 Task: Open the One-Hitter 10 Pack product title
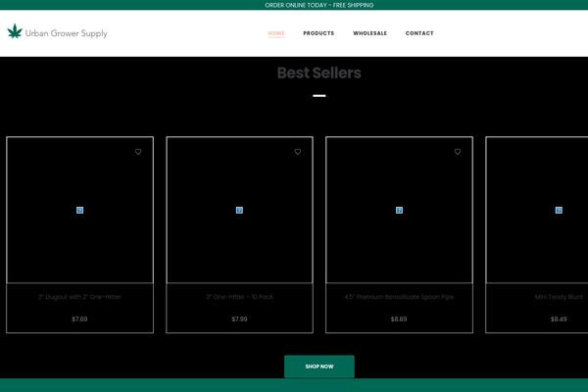pyautogui.click(x=240, y=297)
